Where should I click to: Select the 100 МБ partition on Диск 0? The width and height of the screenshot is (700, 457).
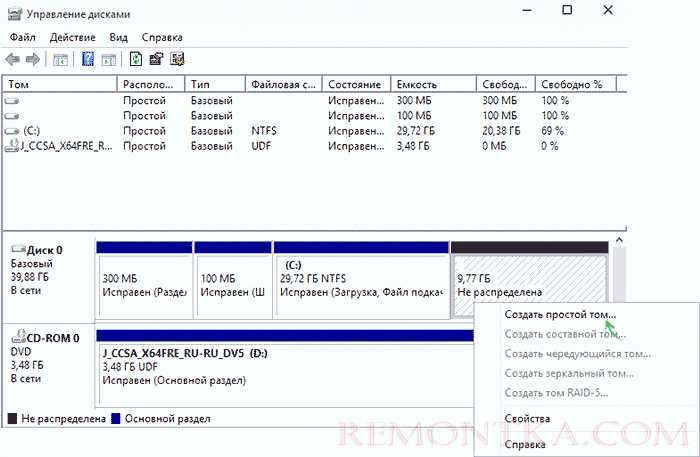point(233,280)
